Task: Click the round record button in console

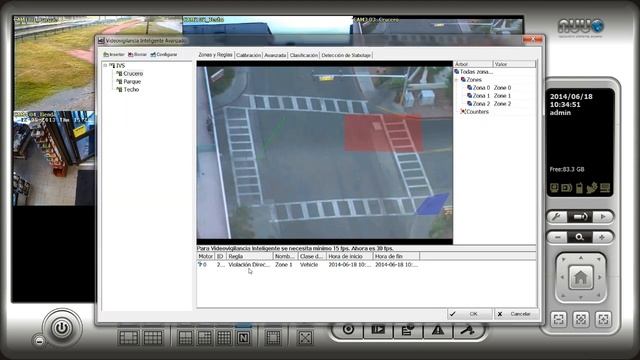Action: [348, 329]
